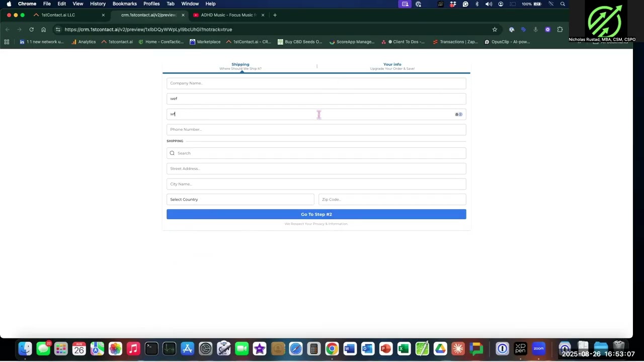The width and height of the screenshot is (644, 362).
Task: Click the Phone Number field
Action: 316,130
